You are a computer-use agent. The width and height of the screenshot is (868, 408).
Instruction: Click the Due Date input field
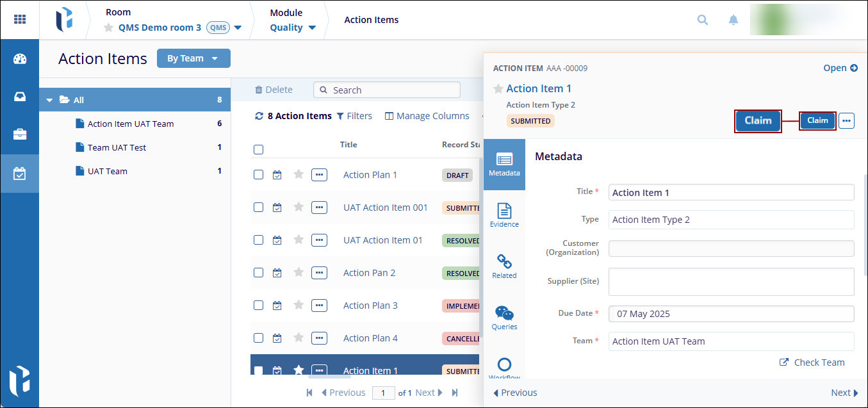coord(731,314)
